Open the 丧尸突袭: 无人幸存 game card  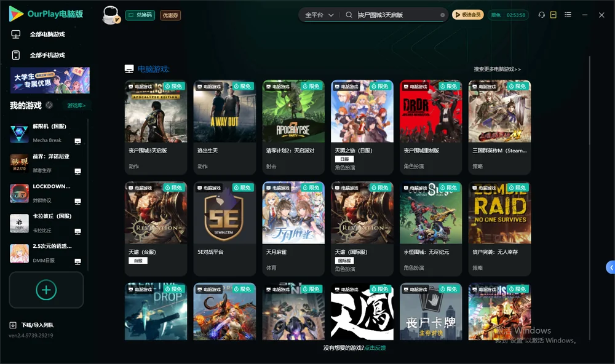pos(499,229)
